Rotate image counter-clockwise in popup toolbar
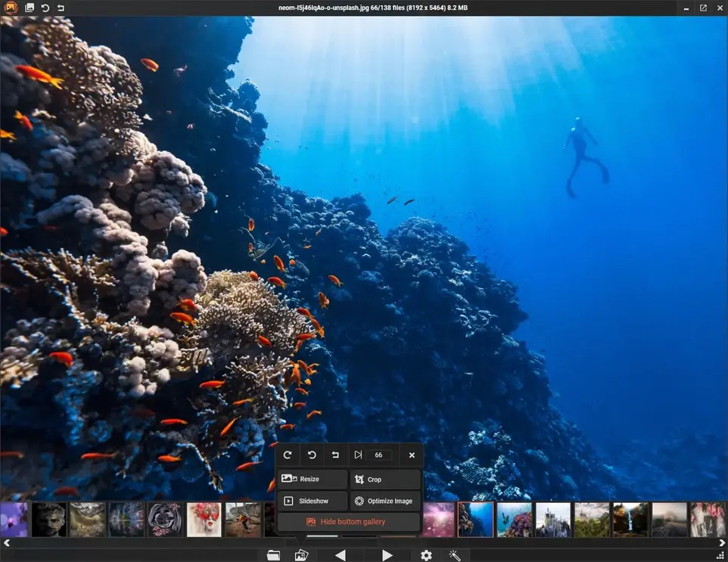Image resolution: width=728 pixels, height=562 pixels. tap(312, 455)
